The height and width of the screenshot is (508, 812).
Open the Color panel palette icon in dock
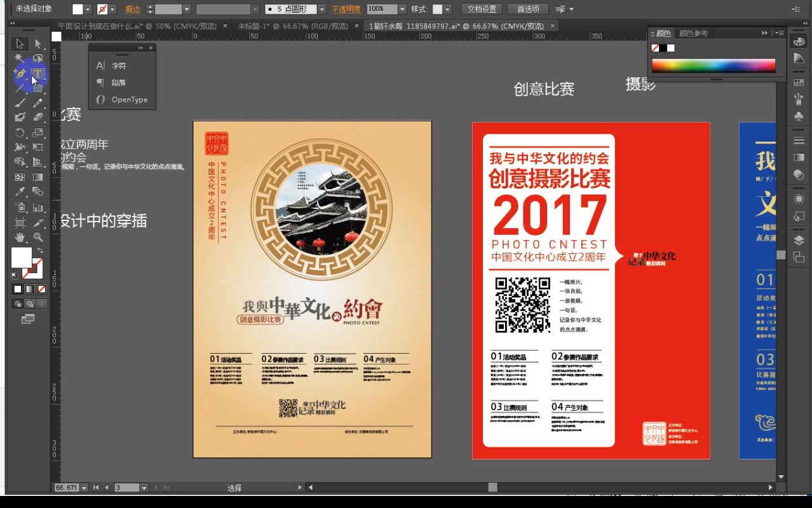point(799,42)
